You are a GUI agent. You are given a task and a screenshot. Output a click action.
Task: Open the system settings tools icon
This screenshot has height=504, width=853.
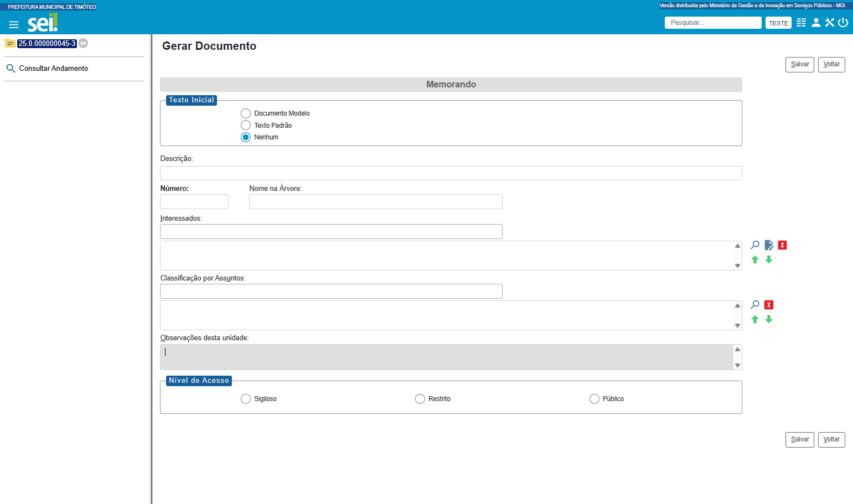[829, 23]
